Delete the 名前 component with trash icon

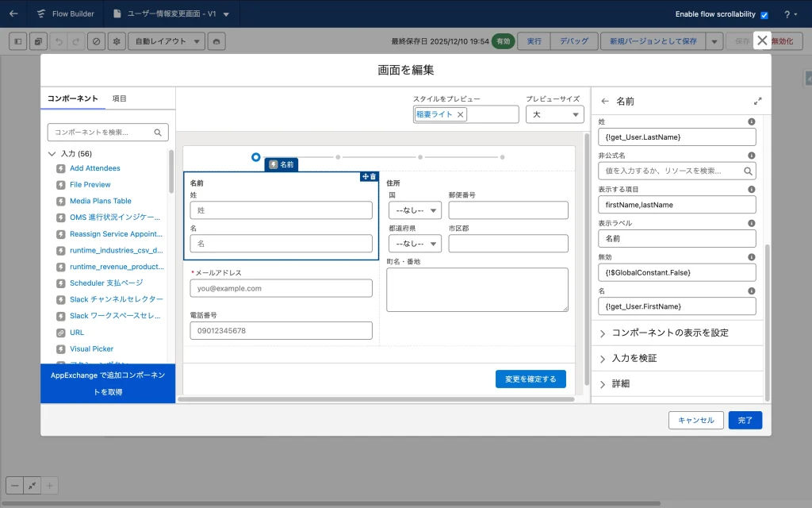[x=373, y=176]
